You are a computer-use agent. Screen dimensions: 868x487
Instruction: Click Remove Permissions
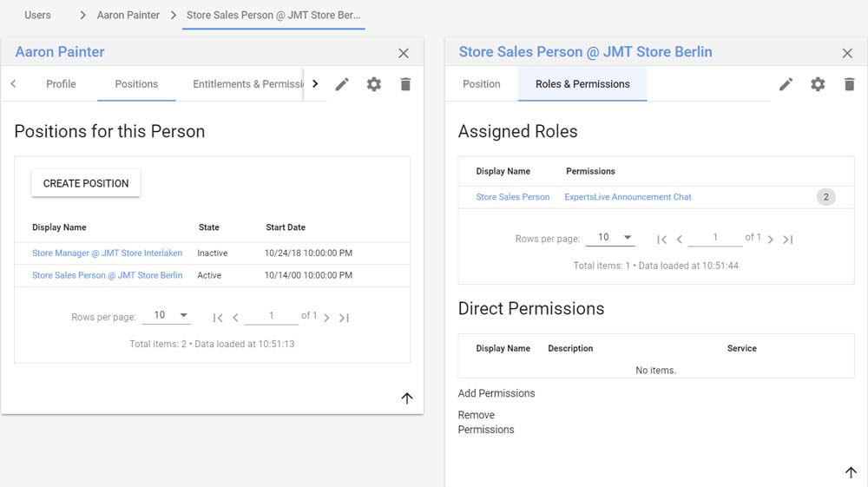[486, 422]
